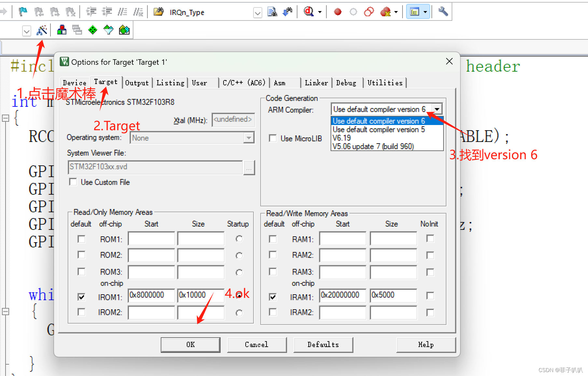Image resolution: width=588 pixels, height=376 pixels.
Task: Insert breakpoint red circle icon
Action: [338, 12]
